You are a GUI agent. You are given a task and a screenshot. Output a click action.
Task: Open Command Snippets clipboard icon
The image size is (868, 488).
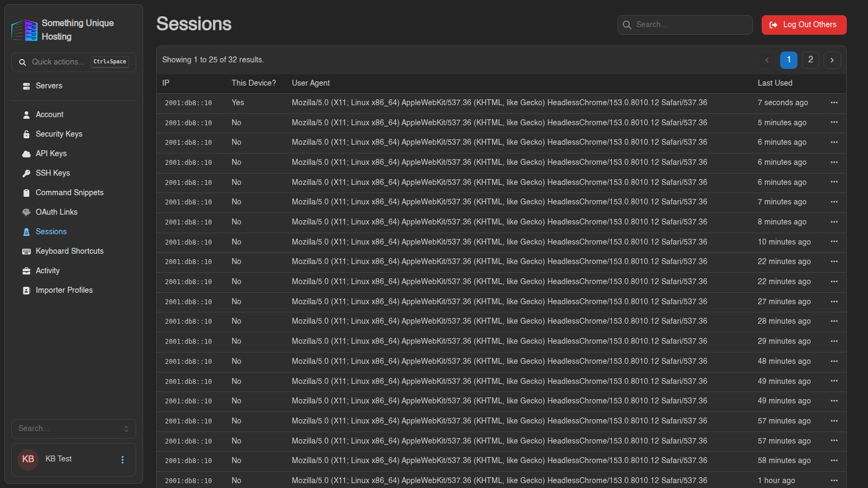tap(26, 193)
